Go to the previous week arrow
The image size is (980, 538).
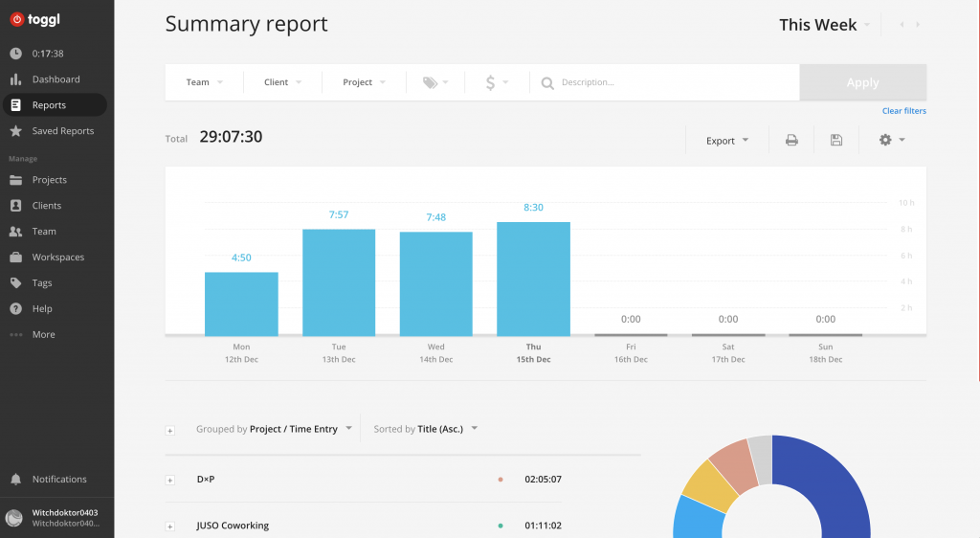click(902, 24)
